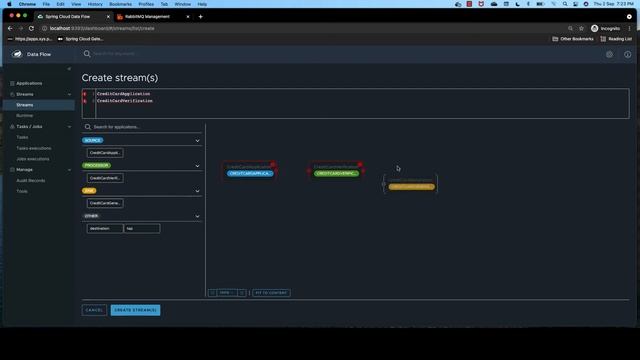Image resolution: width=640 pixels, height=360 pixels.
Task: Click the Data Flow logo icon
Action: (17, 54)
